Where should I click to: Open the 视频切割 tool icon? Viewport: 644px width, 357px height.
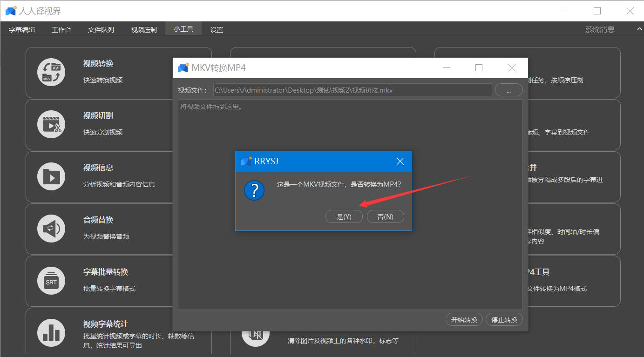tap(51, 124)
